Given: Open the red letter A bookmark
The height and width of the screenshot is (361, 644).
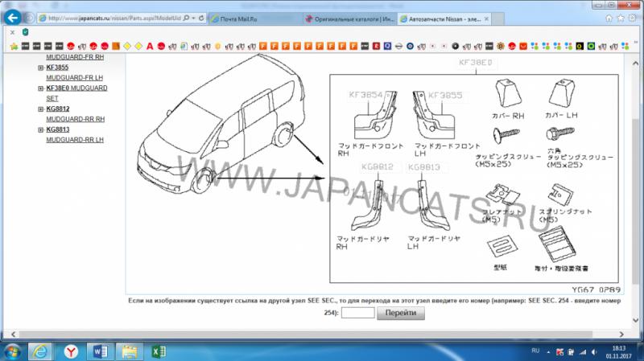Looking at the screenshot, I should tap(150, 47).
